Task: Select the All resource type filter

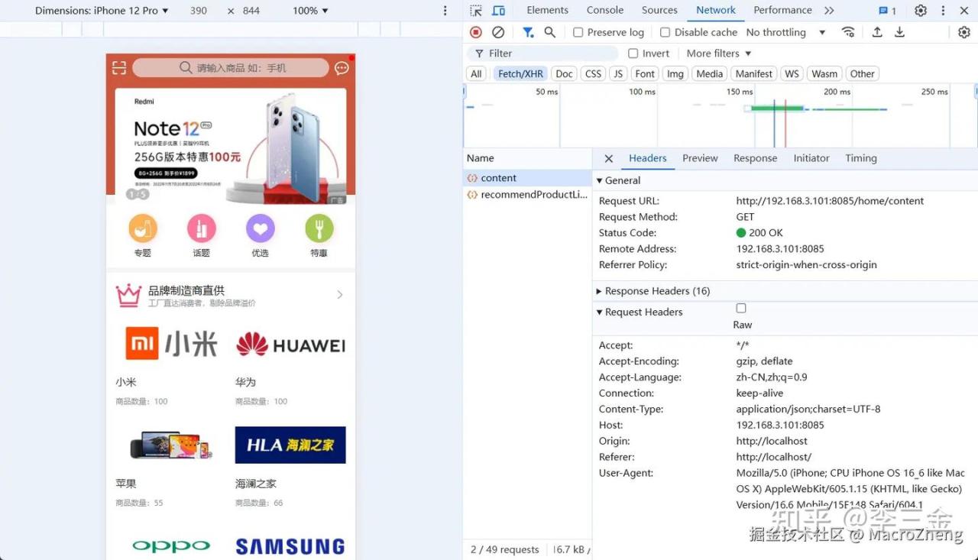Action: click(x=476, y=74)
